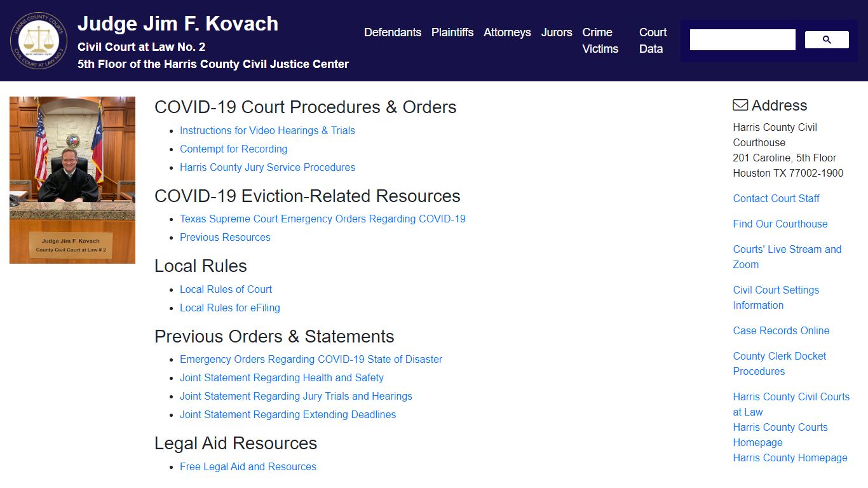Open Harris County Jury Service Procedures

pos(268,167)
